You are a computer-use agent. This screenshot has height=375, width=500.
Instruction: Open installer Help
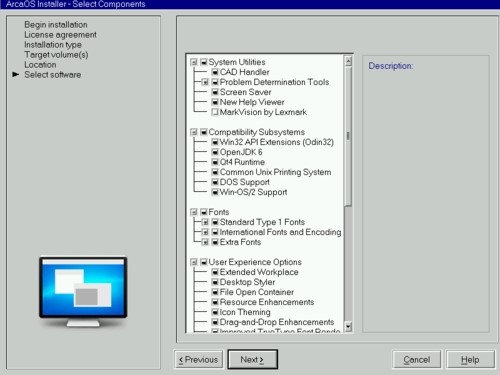[x=470, y=360]
